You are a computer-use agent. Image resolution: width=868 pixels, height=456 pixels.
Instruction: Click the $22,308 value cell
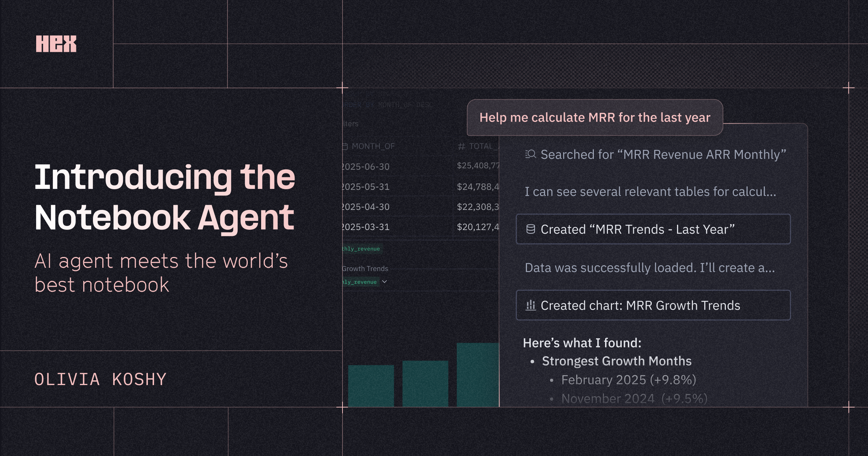[478, 207]
